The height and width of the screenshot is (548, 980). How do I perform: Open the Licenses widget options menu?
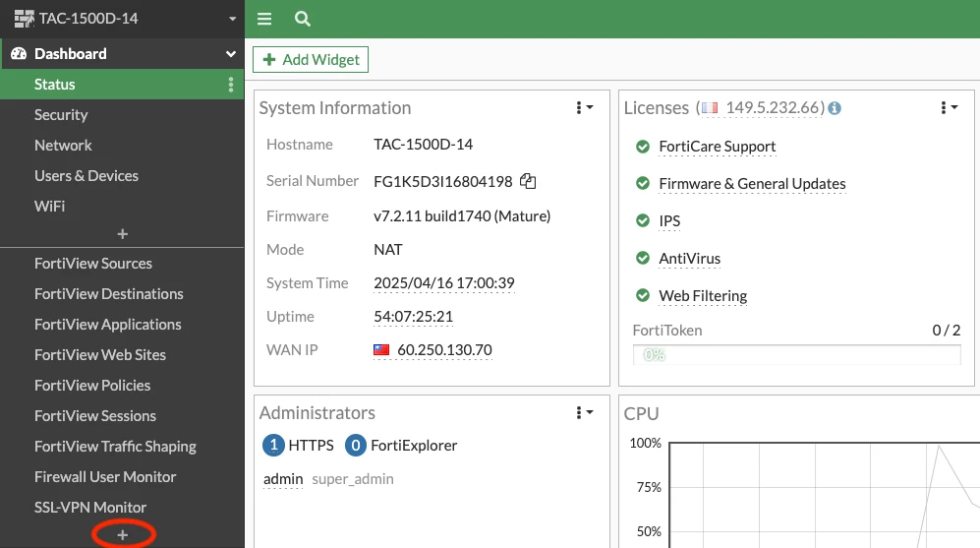pyautogui.click(x=949, y=107)
